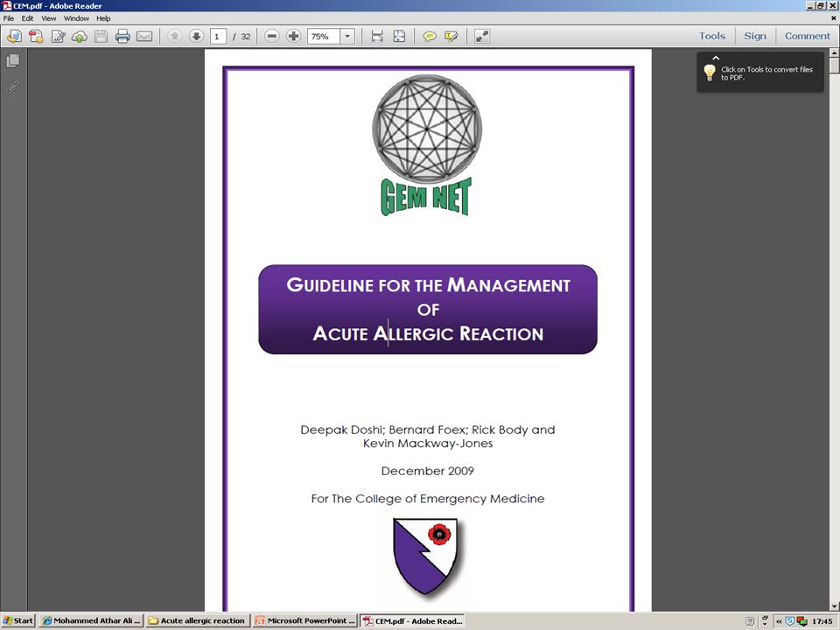The image size is (840, 630).
Task: Go to previous page up arrow
Action: click(x=174, y=36)
